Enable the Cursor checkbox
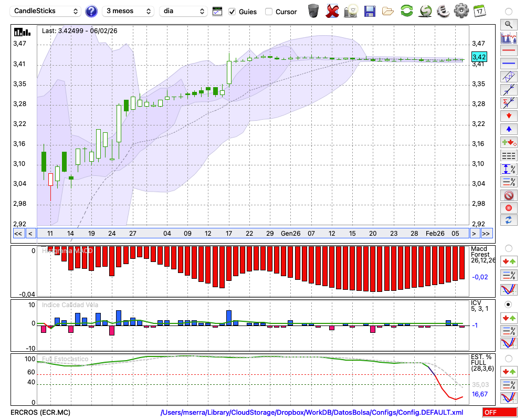This screenshot has width=525, height=420. (269, 12)
